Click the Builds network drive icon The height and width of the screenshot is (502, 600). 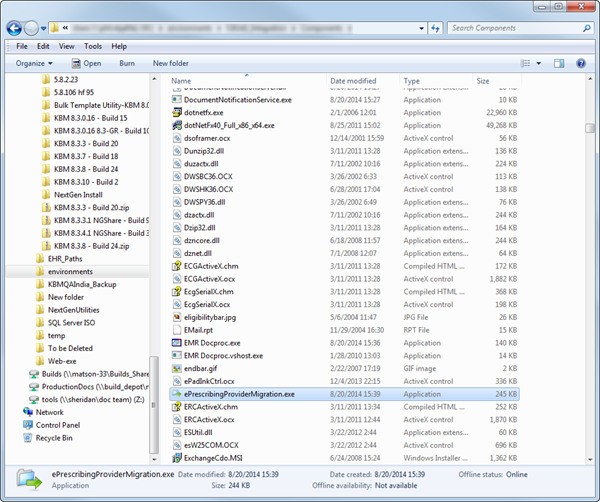[x=34, y=374]
